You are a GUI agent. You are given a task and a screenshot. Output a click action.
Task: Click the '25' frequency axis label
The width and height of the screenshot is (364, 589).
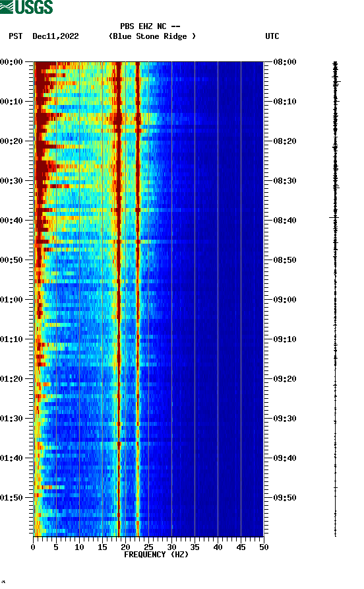[148, 547]
